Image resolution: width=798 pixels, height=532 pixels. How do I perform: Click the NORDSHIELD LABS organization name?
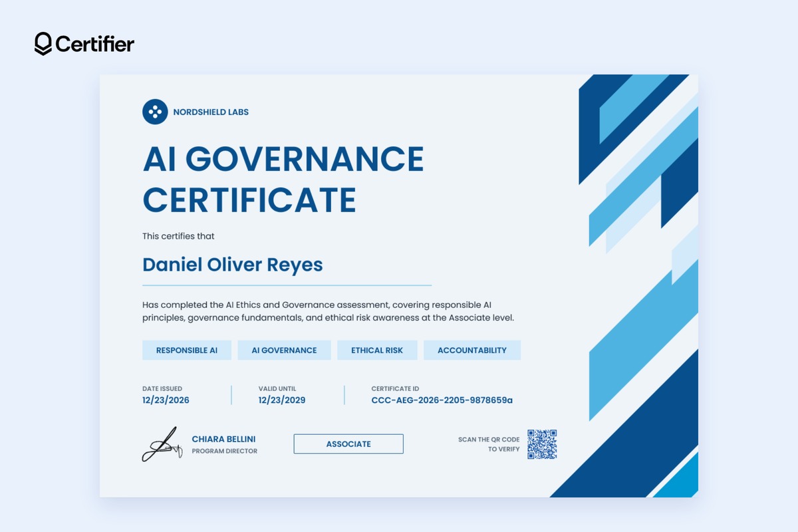tap(211, 112)
